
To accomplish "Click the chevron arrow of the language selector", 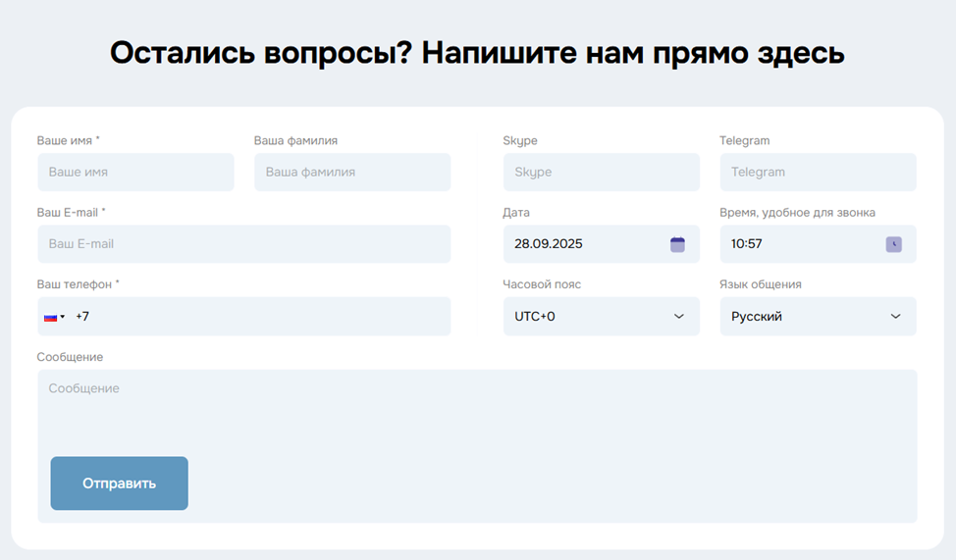I will 895,317.
